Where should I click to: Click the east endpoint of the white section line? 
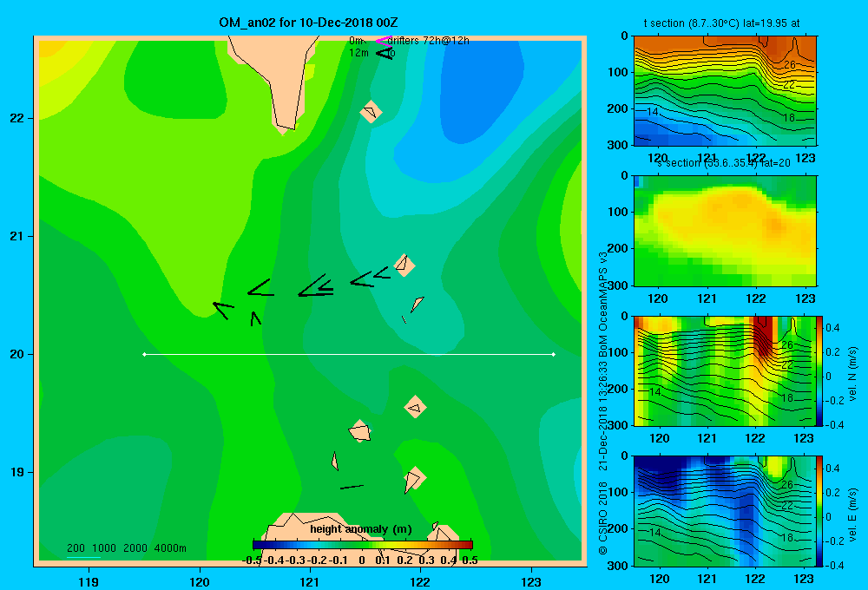pos(554,354)
